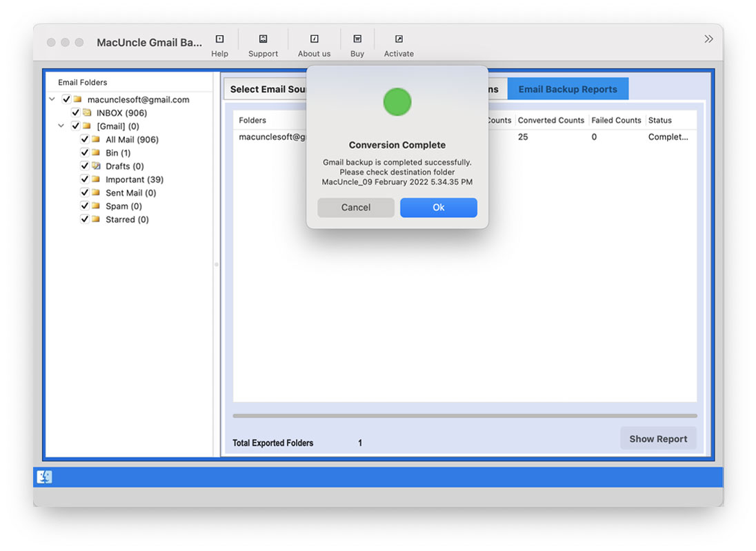756x551 pixels.
Task: Click the double chevron at top right
Action: tap(708, 39)
